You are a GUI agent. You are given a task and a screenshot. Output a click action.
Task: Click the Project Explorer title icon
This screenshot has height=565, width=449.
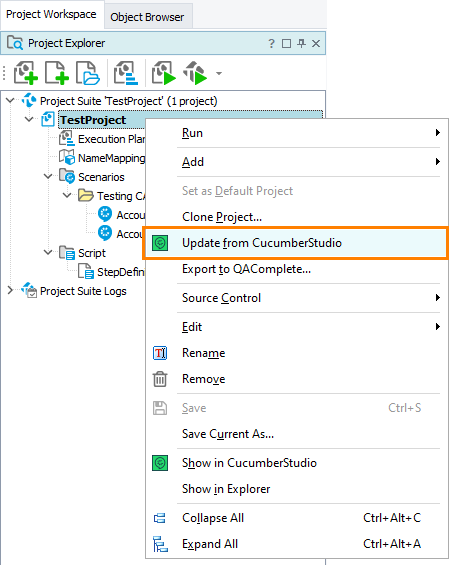pyautogui.click(x=15, y=43)
